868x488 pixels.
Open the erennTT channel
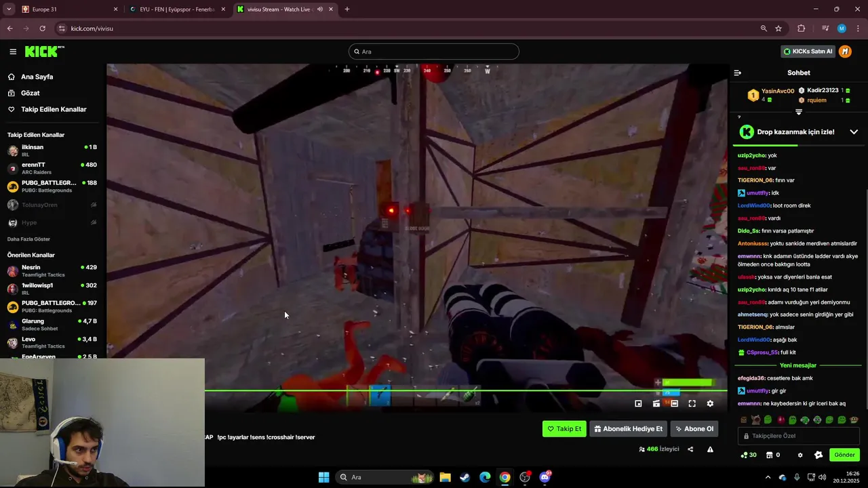pos(52,168)
